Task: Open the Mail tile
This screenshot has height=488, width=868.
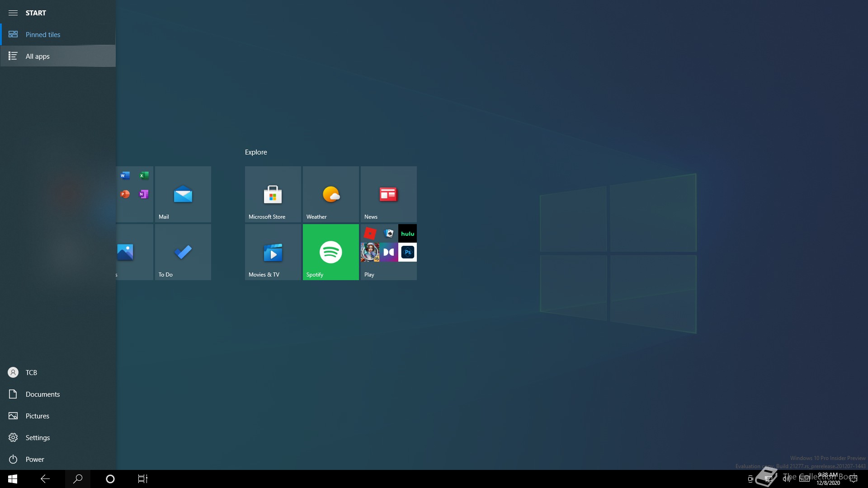Action: click(x=183, y=194)
